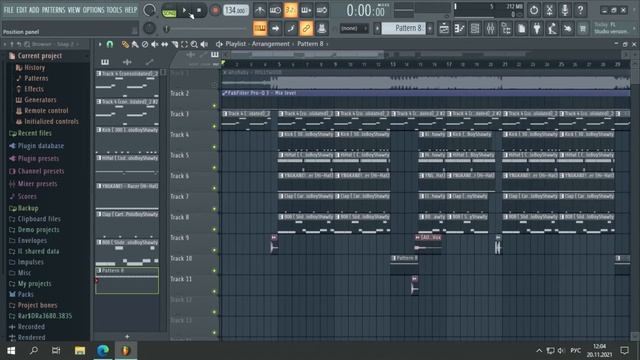640x360 pixels.
Task: Click the undo history circular arrow icon
Action: (534, 10)
